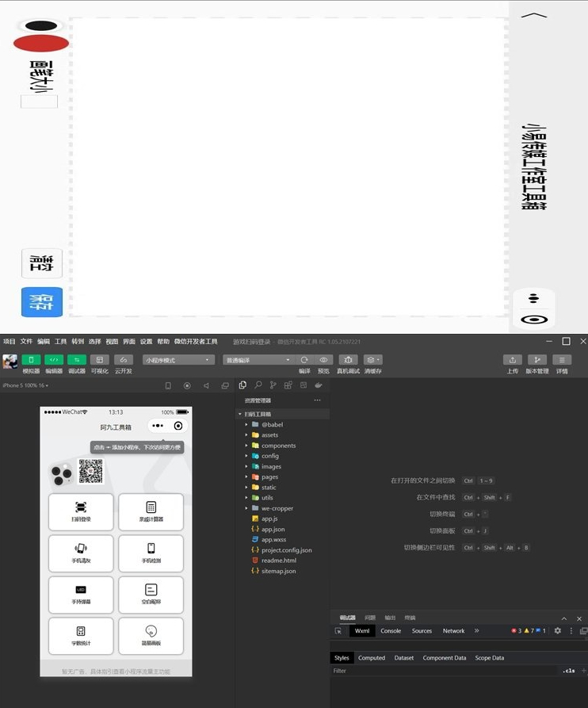Click the search icon in editor sidebar

point(258,385)
